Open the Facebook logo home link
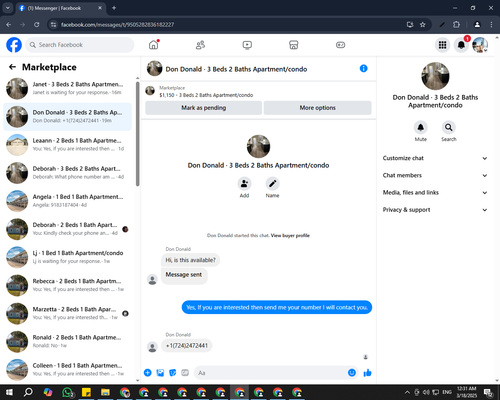This screenshot has height=400, width=500. pos(14,45)
